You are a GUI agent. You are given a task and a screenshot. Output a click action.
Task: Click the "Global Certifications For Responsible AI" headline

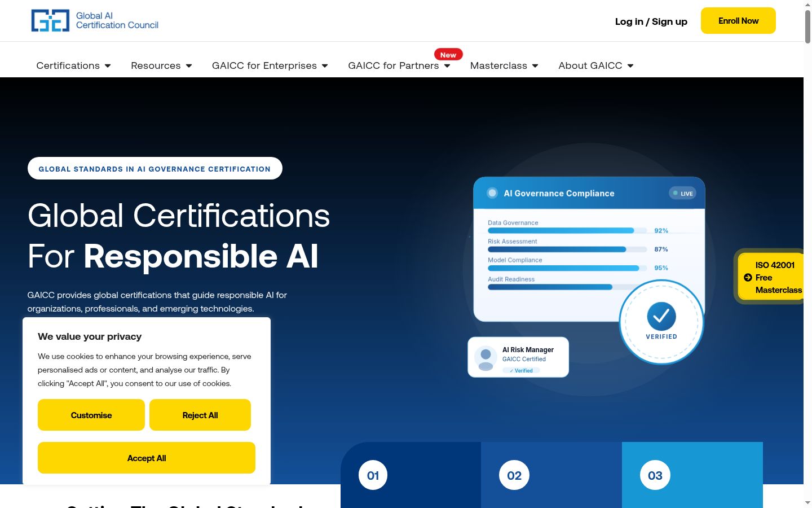pyautogui.click(x=179, y=236)
